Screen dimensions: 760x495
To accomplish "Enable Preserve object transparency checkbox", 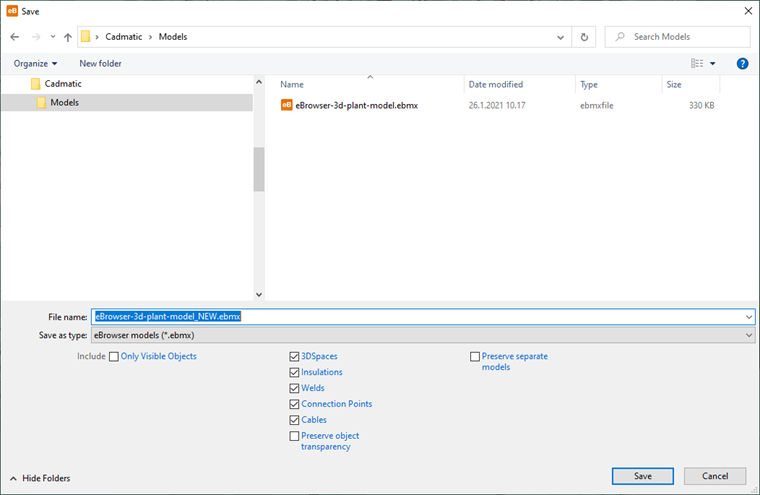I will coord(294,436).
